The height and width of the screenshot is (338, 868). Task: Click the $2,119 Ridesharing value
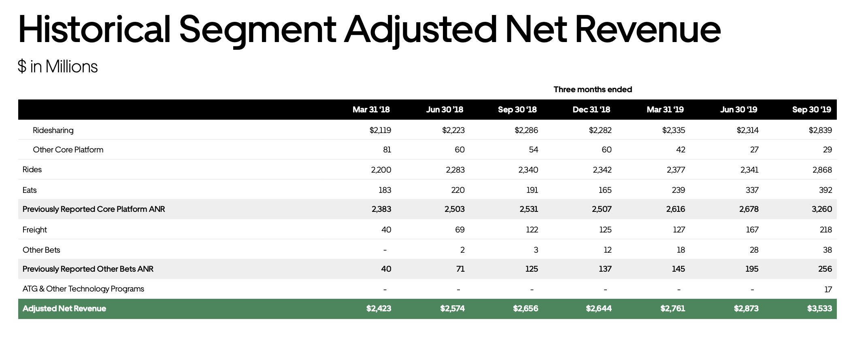point(380,130)
